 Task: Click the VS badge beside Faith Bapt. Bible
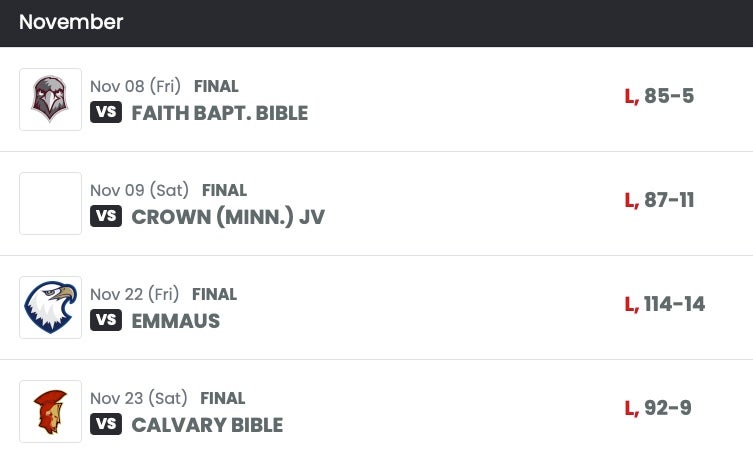pos(106,112)
